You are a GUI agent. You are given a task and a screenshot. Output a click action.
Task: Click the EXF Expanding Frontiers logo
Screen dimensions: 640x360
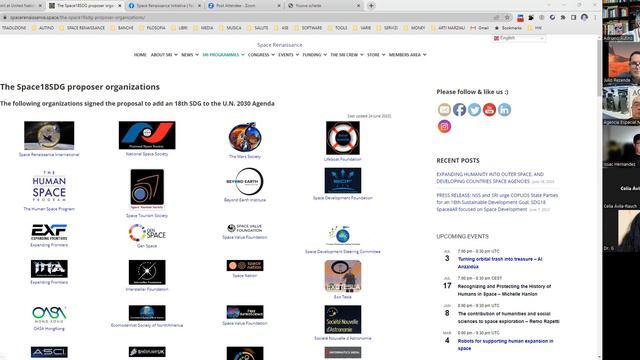pos(49,232)
